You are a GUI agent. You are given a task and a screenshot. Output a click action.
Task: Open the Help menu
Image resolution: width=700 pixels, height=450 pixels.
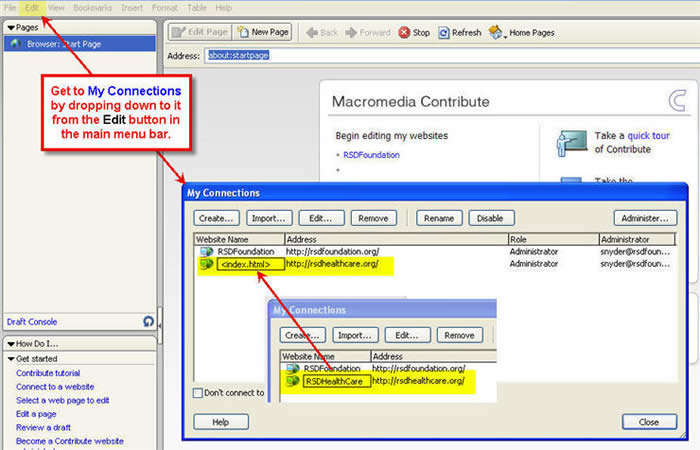[x=224, y=8]
